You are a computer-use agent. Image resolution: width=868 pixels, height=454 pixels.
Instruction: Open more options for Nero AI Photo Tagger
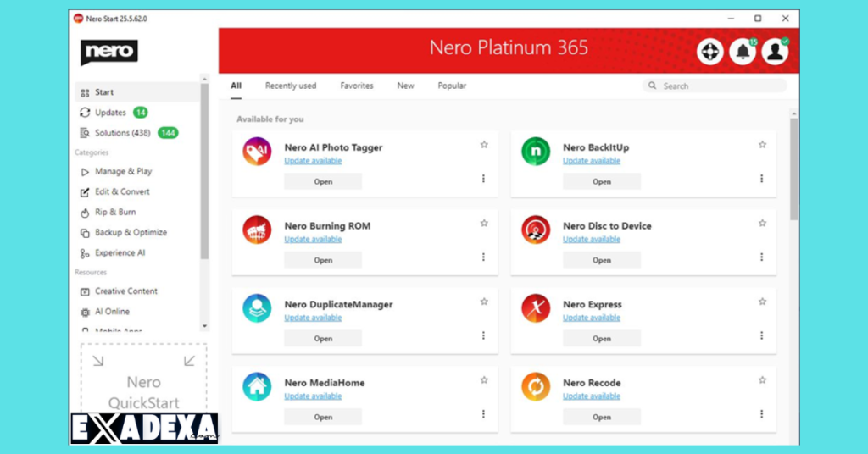[483, 179]
